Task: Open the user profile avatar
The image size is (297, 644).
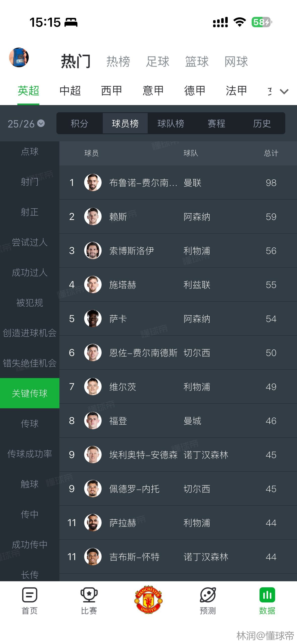Action: point(19,57)
